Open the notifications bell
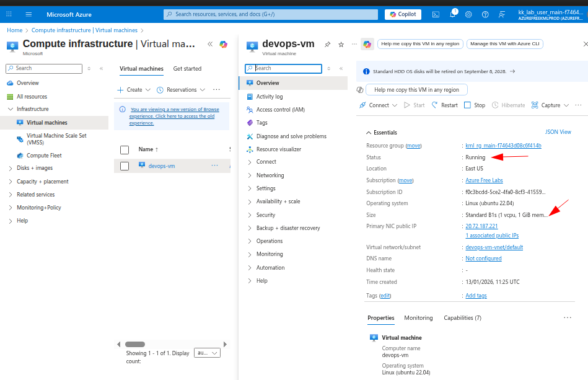This screenshot has height=380, width=588. point(452,14)
